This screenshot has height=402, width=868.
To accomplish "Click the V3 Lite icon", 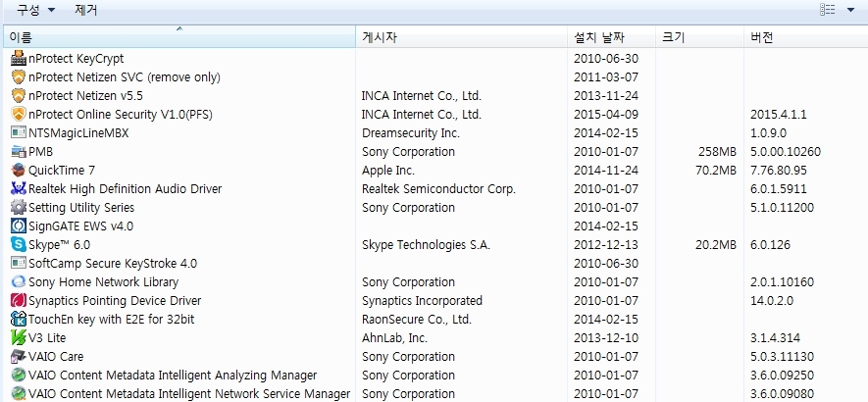I will click(18, 338).
